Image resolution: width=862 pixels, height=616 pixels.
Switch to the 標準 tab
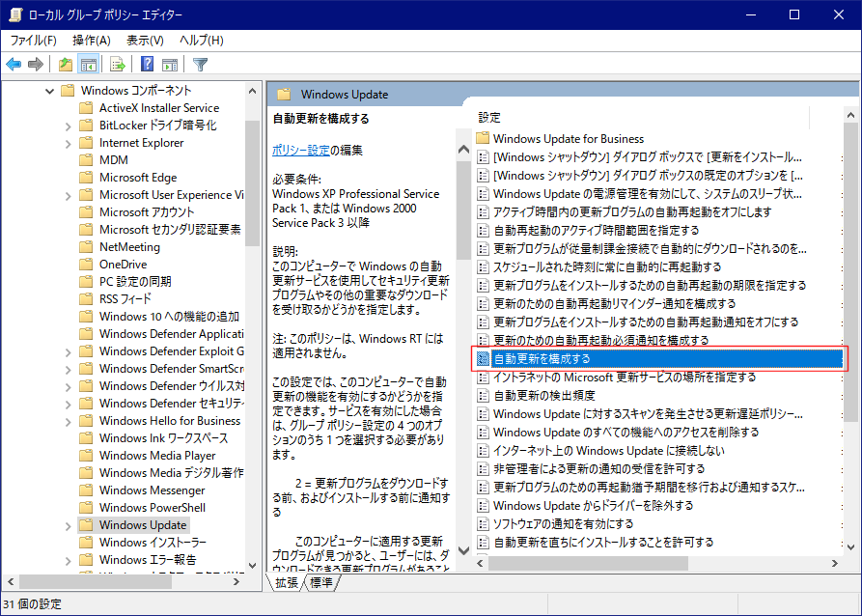click(x=321, y=582)
